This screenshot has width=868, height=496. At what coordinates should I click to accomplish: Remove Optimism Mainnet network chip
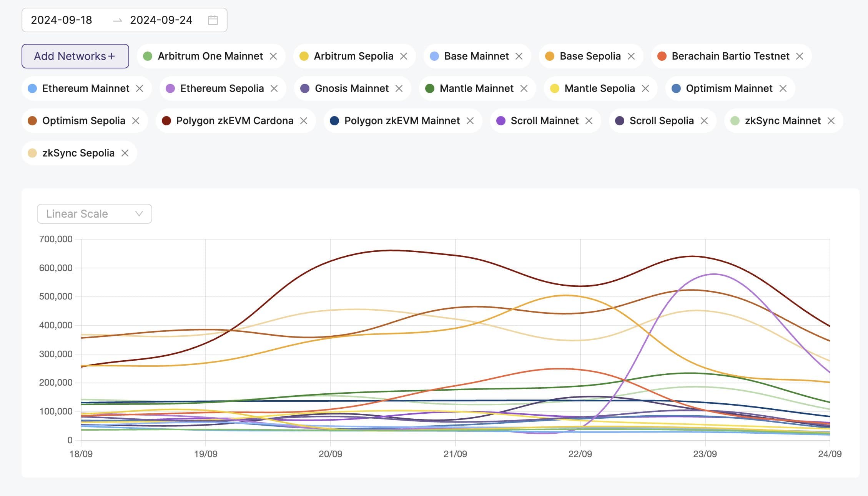coord(783,88)
